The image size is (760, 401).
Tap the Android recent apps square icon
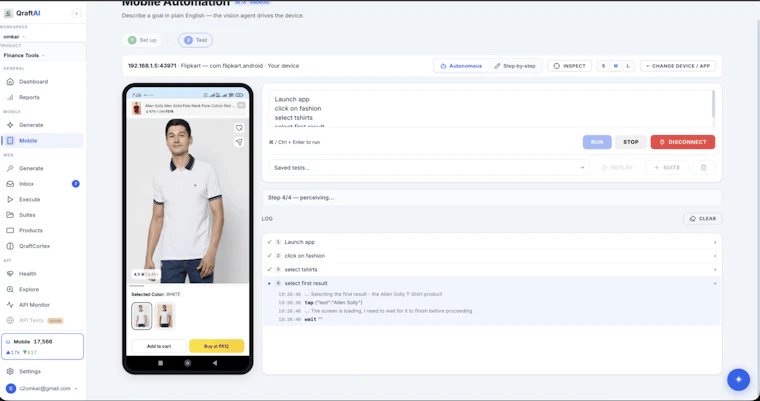pos(160,363)
